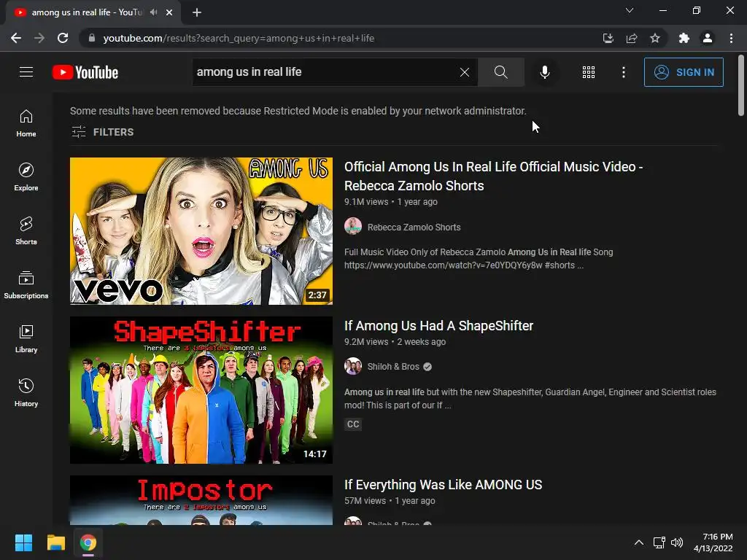Visit the Rebecca Zamolo Shorts channel name
Image resolution: width=747 pixels, height=560 pixels.
tap(414, 227)
